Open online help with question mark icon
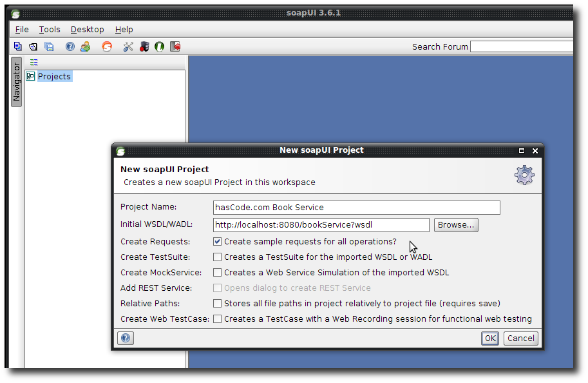 (70, 46)
